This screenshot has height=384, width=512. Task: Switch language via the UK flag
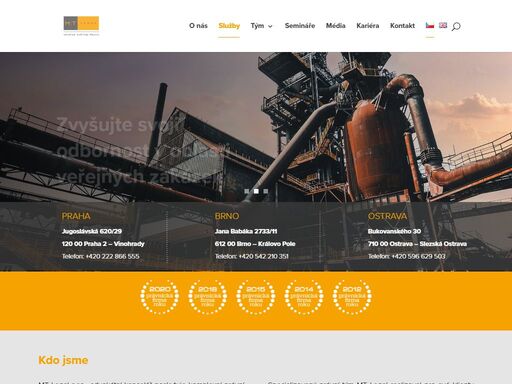[443, 25]
